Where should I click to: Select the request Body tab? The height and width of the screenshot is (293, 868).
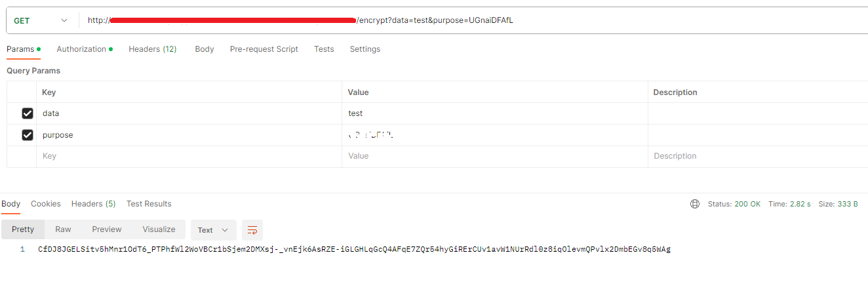tap(205, 49)
